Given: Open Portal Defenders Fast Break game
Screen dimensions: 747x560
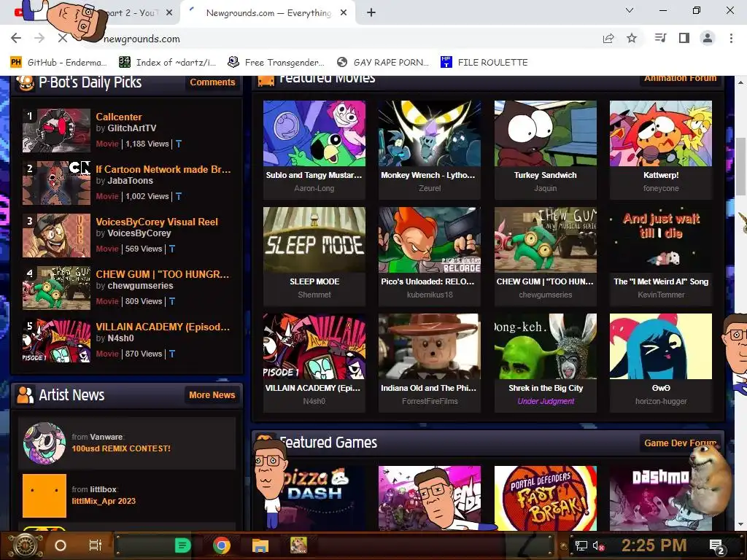Looking at the screenshot, I should pyautogui.click(x=546, y=498).
